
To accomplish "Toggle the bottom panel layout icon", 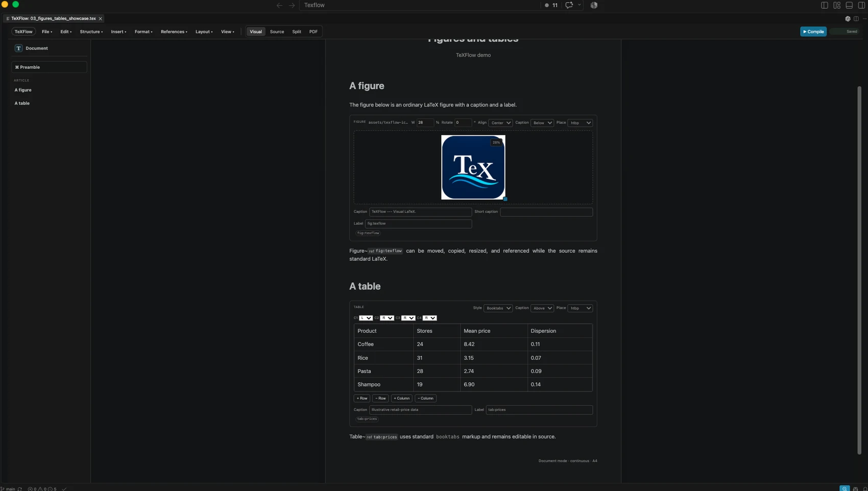I will click(849, 5).
